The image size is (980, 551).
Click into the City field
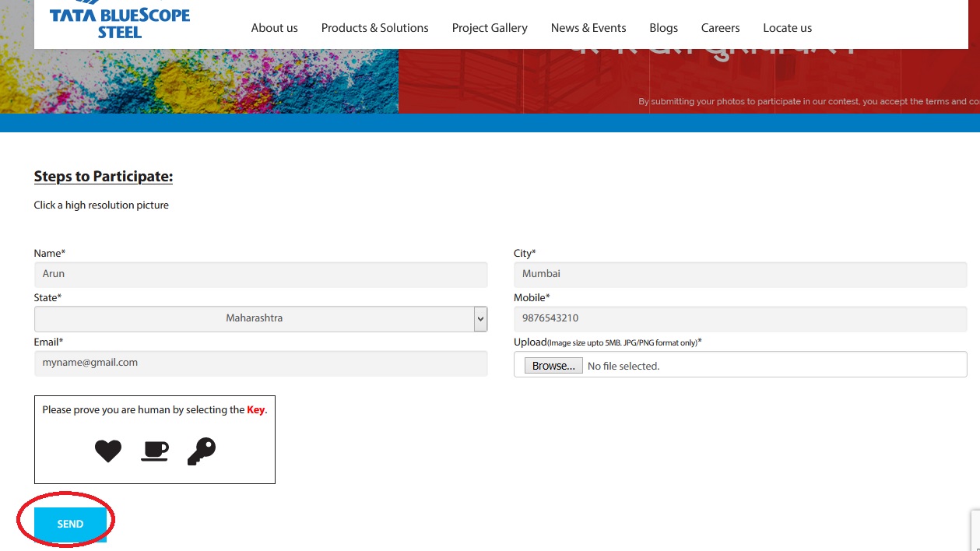(x=739, y=274)
